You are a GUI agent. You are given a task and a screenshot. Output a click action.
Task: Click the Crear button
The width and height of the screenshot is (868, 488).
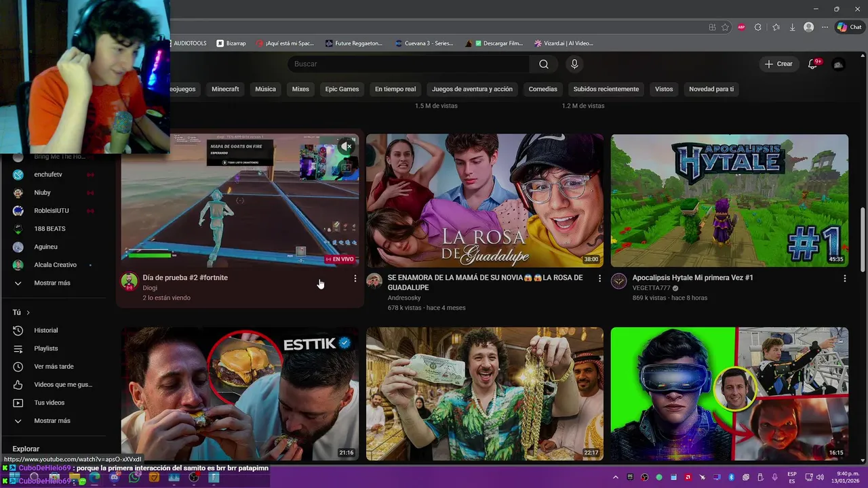pyautogui.click(x=778, y=64)
